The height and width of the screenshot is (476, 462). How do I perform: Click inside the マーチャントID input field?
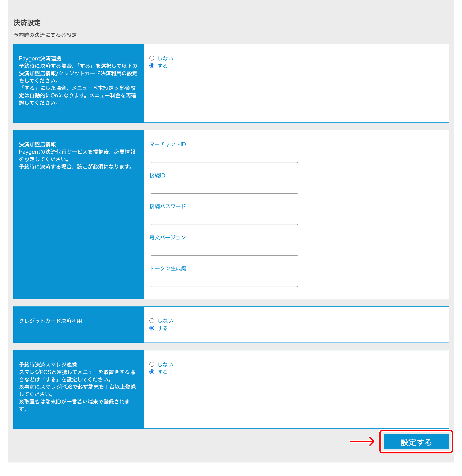pyautogui.click(x=224, y=156)
